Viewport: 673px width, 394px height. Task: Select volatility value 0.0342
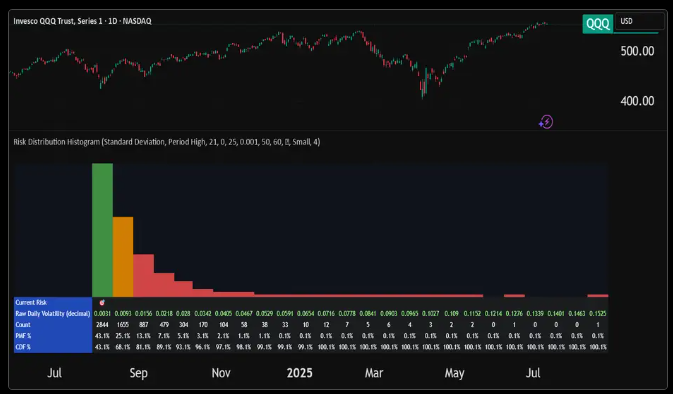[203, 314]
